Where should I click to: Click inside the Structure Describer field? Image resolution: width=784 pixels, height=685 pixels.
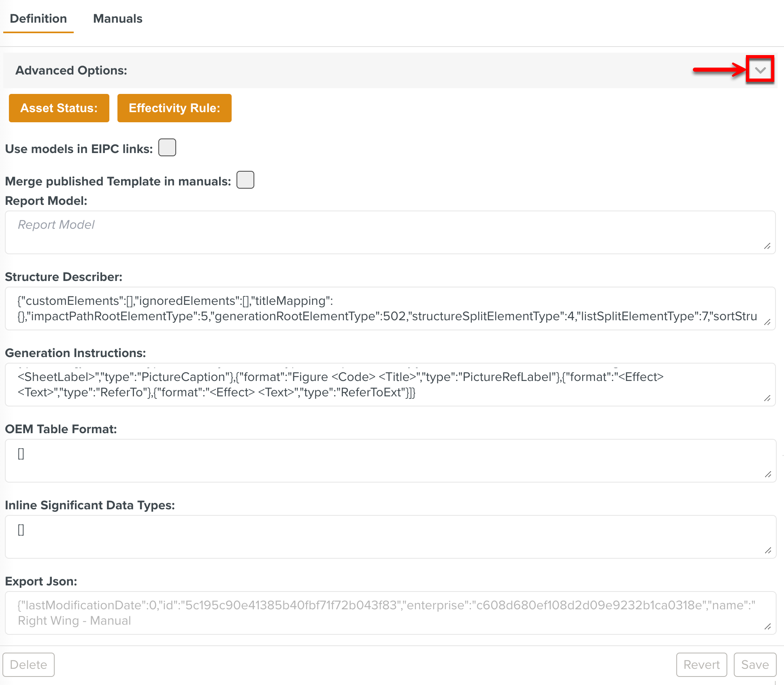(x=390, y=308)
